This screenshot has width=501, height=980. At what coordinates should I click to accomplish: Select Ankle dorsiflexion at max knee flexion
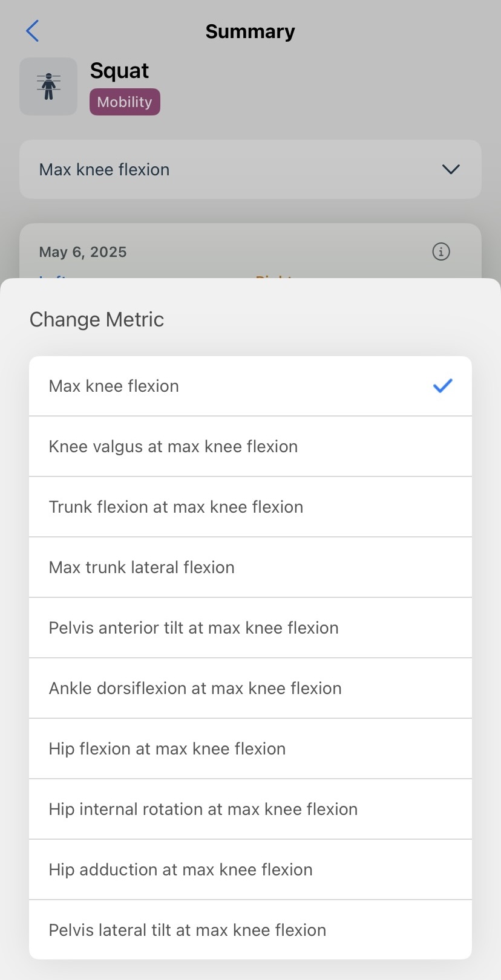click(250, 689)
